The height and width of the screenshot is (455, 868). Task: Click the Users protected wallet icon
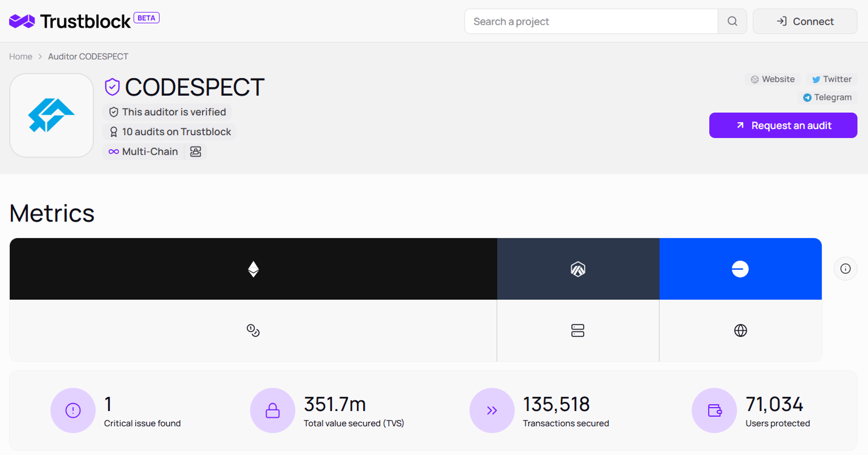pyautogui.click(x=714, y=410)
